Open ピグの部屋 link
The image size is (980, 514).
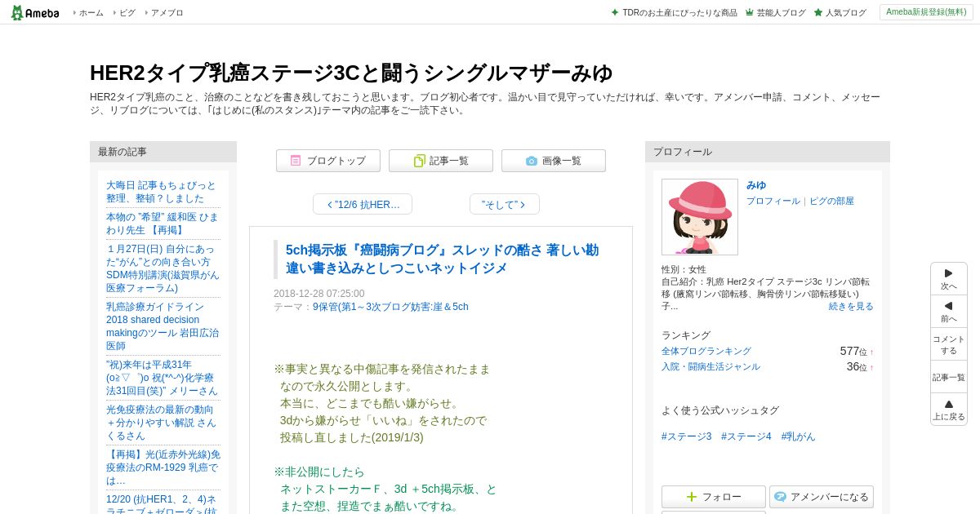pos(831,201)
